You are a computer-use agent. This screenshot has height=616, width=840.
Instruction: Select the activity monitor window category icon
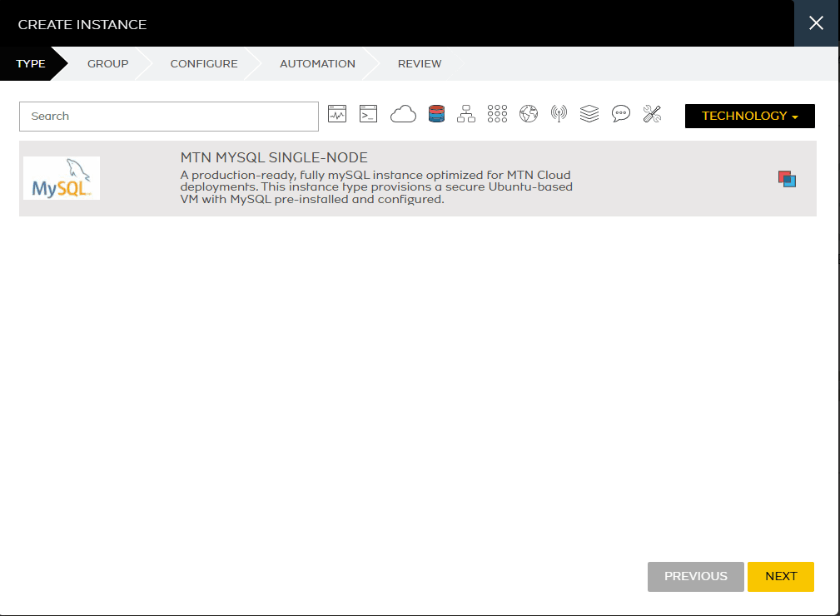(x=337, y=113)
